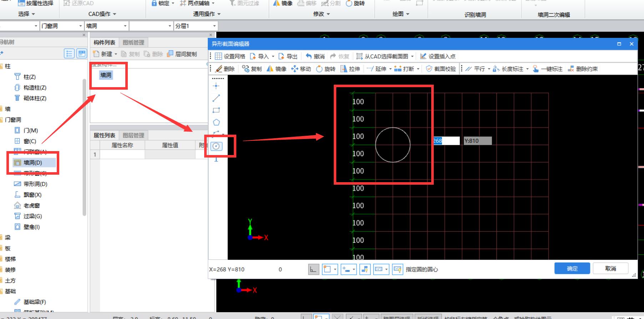Click 镜像 mirror tool in editor toolbar
This screenshot has height=319, width=644.
277,69
